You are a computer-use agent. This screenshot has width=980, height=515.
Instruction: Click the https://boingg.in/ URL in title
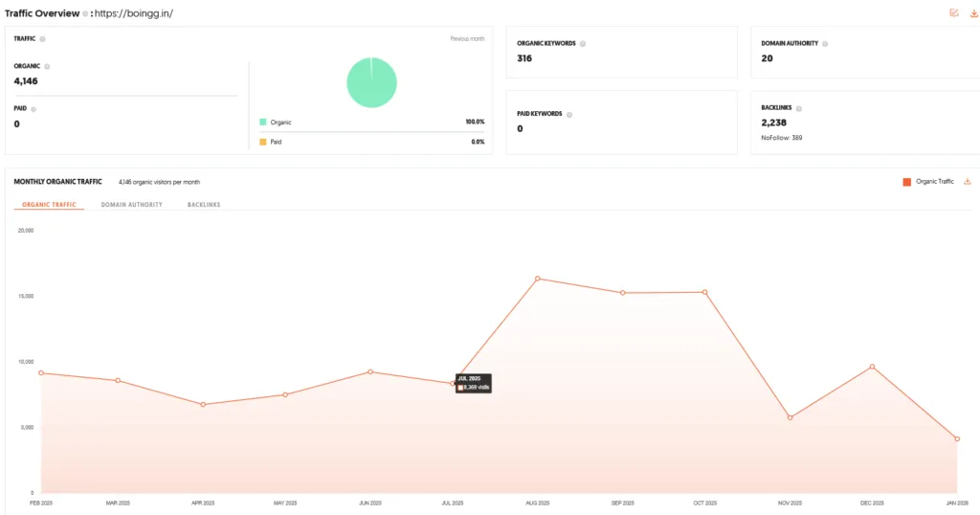134,13
